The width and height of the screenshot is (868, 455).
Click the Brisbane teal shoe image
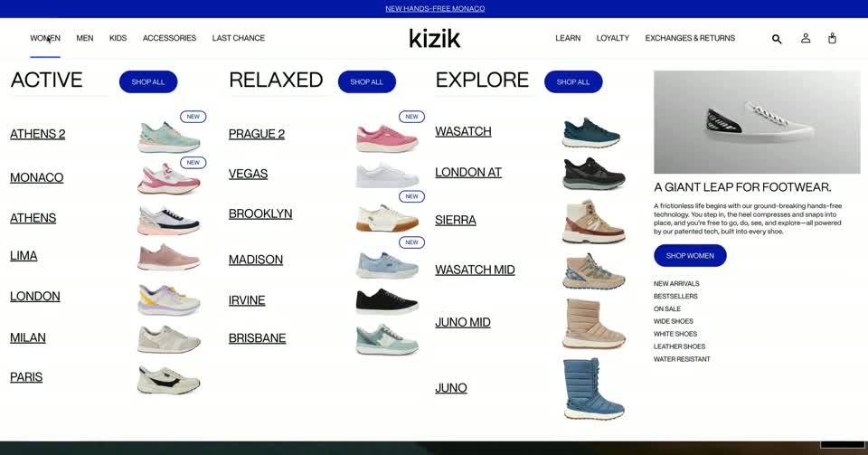click(x=387, y=339)
